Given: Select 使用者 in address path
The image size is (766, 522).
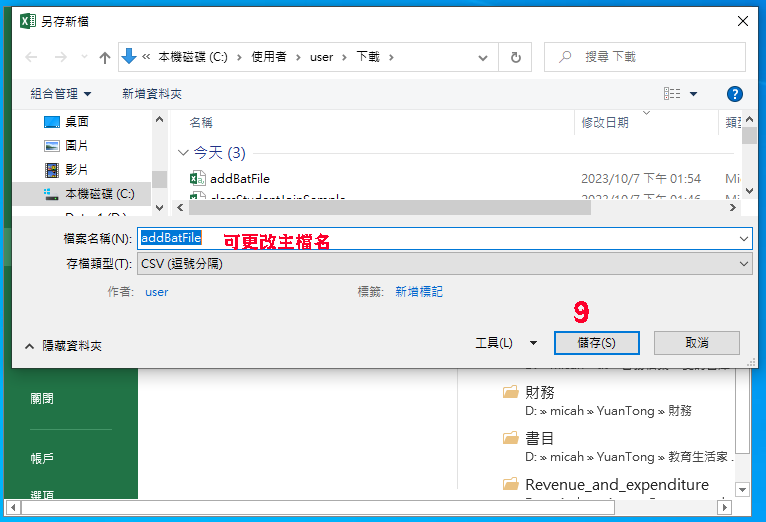Looking at the screenshot, I should click(269, 57).
